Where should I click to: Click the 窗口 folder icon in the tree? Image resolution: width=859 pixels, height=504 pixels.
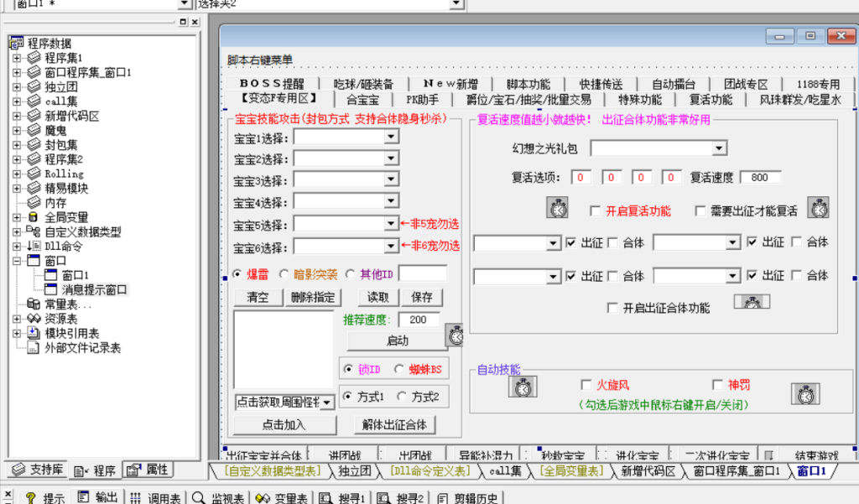tap(34, 260)
